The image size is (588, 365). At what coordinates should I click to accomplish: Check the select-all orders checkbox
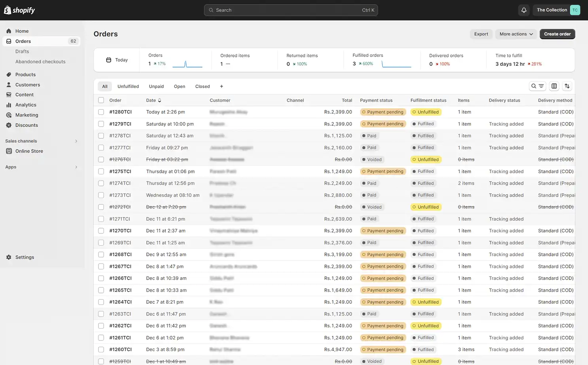click(x=101, y=100)
